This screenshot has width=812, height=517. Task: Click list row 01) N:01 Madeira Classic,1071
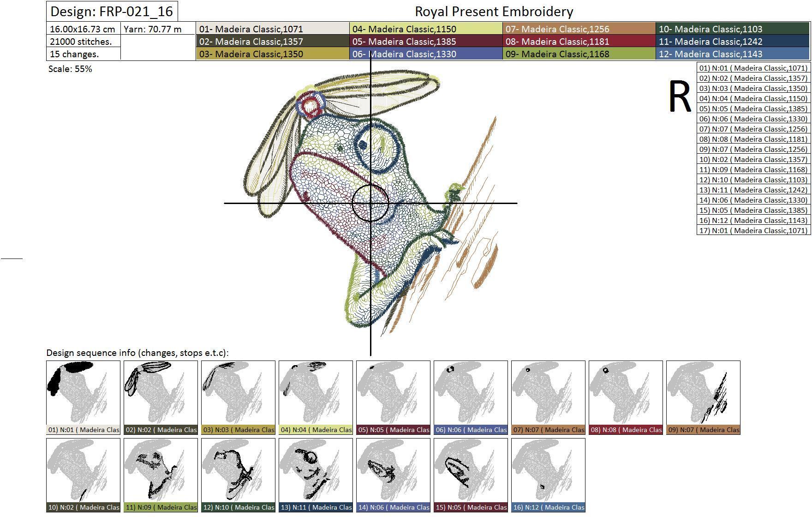[753, 68]
